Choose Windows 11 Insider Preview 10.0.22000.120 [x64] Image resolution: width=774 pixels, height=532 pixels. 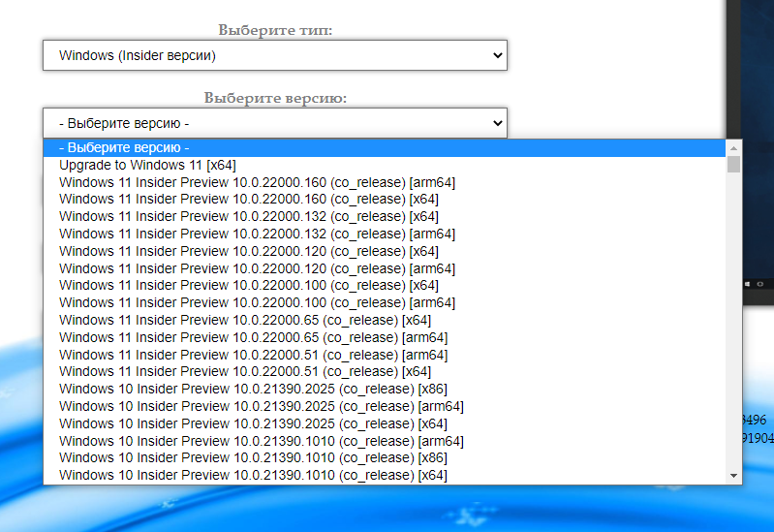coord(384,251)
